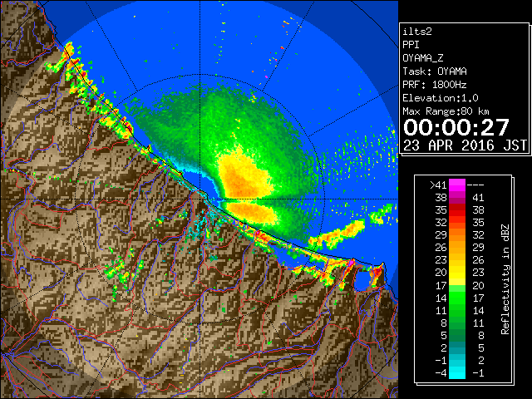
Task: Pick the yellow 20–23 dBZ legend swatch
Action: (x=457, y=273)
